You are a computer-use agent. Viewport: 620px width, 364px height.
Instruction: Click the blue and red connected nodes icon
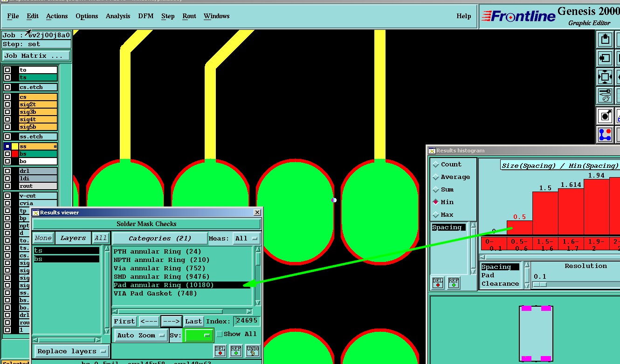[605, 135]
